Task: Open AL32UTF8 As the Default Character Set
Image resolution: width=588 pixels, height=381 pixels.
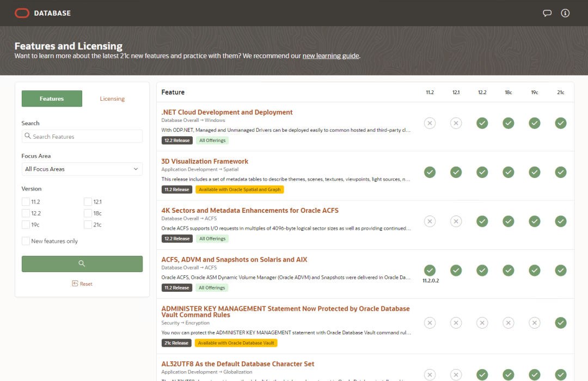Action: click(238, 364)
